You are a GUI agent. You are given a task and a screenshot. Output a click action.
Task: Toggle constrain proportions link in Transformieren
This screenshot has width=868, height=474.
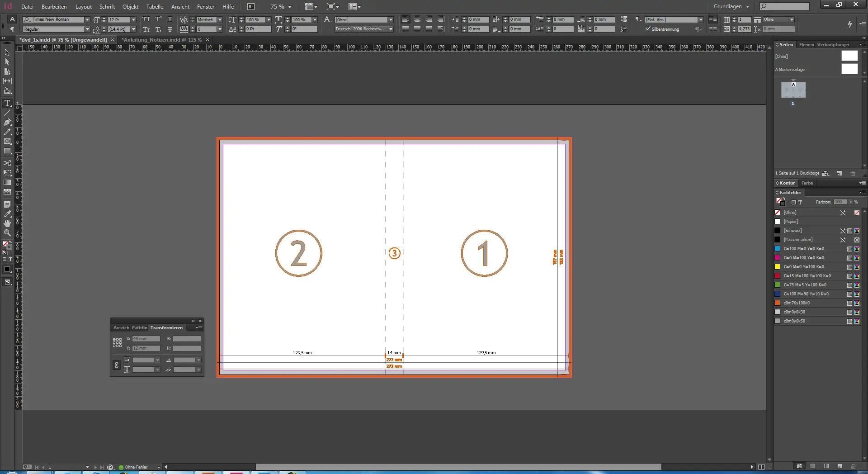point(117,365)
